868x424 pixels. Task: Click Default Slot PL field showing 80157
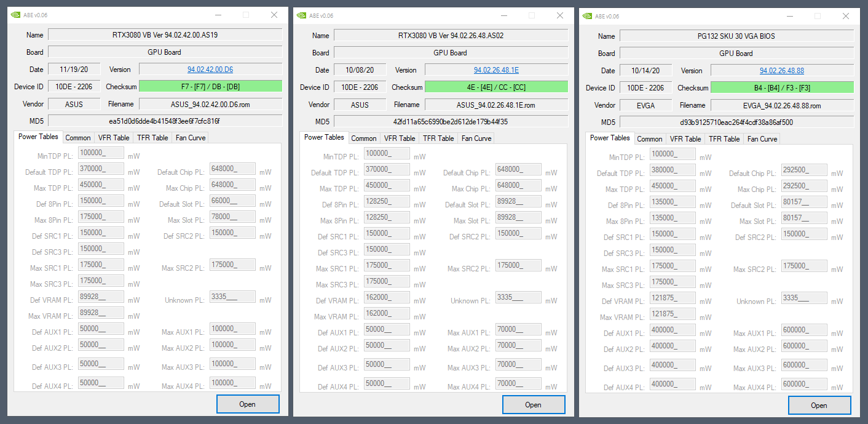(804, 202)
